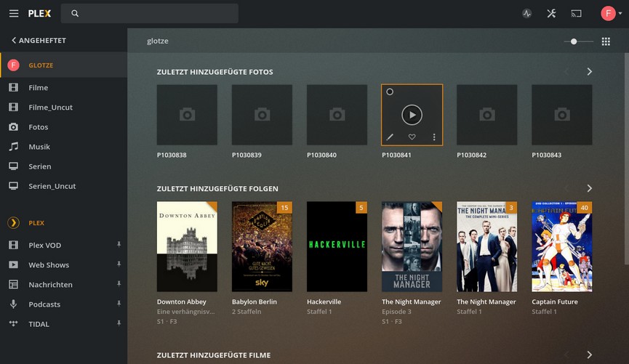Click the 'Babylon Berlin' title text
Image resolution: width=629 pixels, height=364 pixels.
pos(255,302)
